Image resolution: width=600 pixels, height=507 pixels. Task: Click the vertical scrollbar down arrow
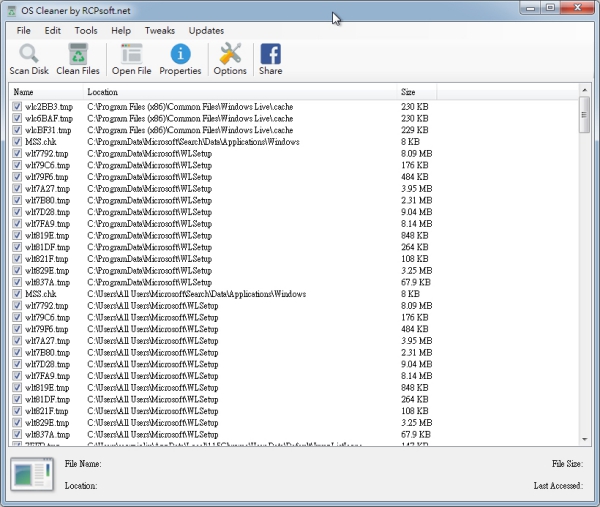pos(584,438)
